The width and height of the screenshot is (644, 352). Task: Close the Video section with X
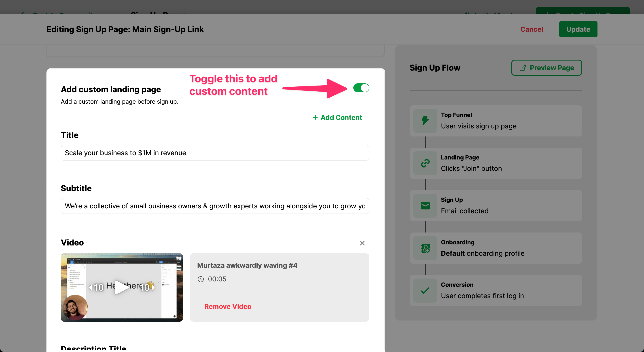pyautogui.click(x=362, y=243)
